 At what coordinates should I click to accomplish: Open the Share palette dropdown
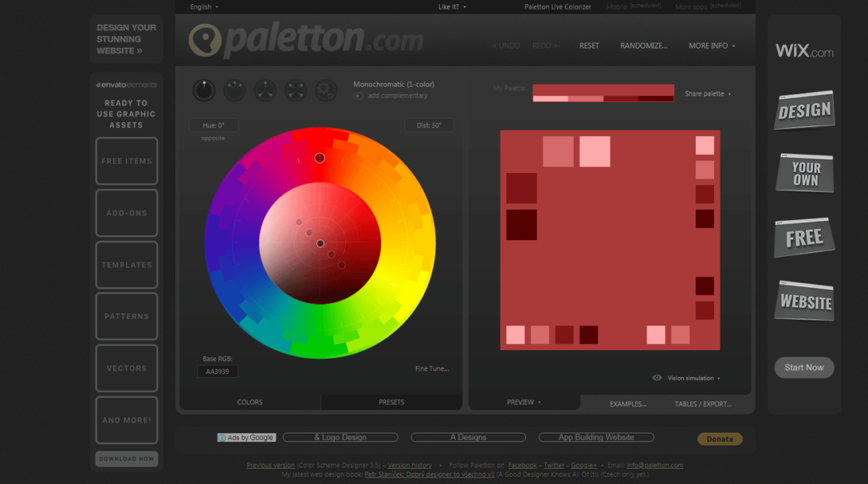[x=707, y=94]
